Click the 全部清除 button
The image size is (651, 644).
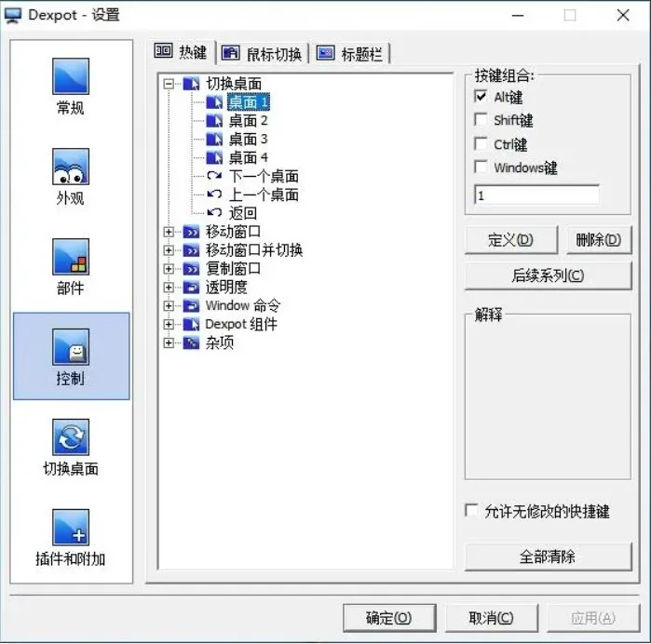(548, 557)
